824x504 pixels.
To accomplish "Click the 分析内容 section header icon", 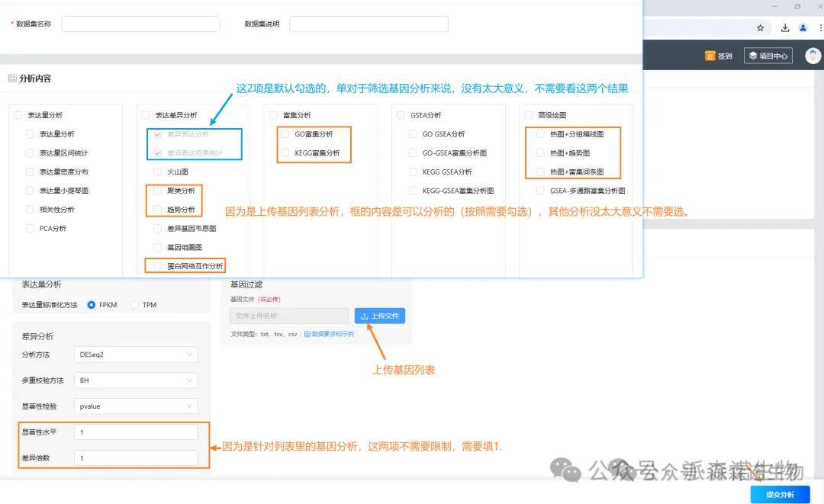I will pos(12,79).
